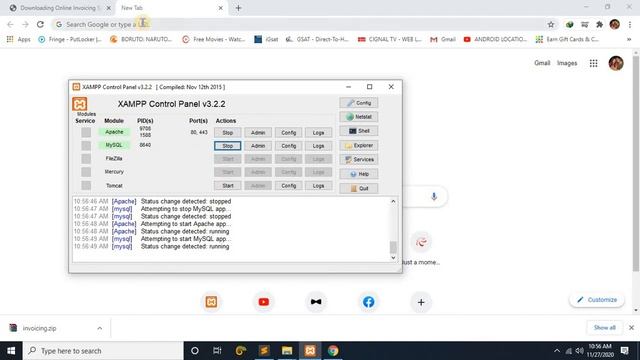Bookmark this page with star icon
The image size is (640, 360).
(x=551, y=24)
